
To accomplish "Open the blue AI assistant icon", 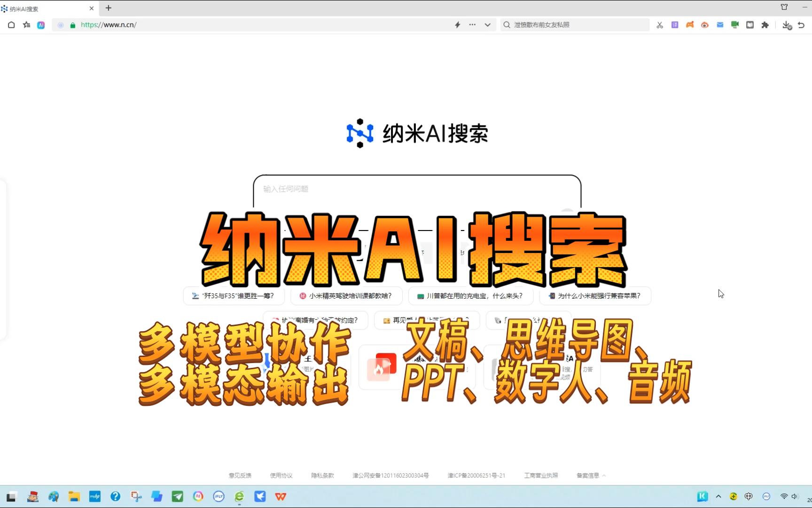I will pyautogui.click(x=41, y=25).
